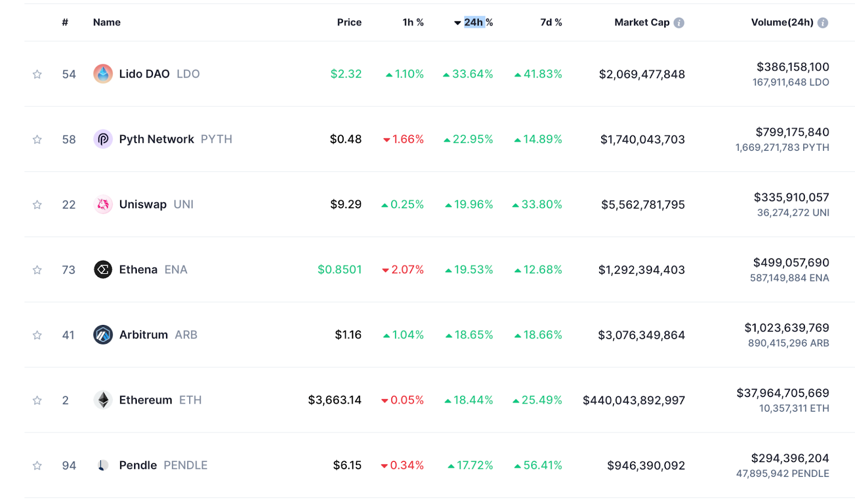Sort by the Price column header

point(349,22)
